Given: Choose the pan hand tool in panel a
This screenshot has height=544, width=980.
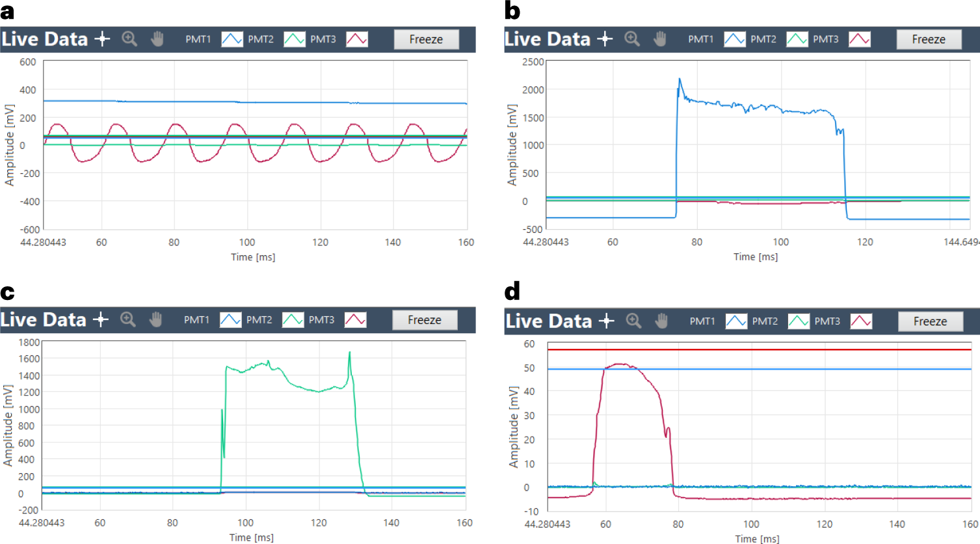Looking at the screenshot, I should click(x=157, y=39).
